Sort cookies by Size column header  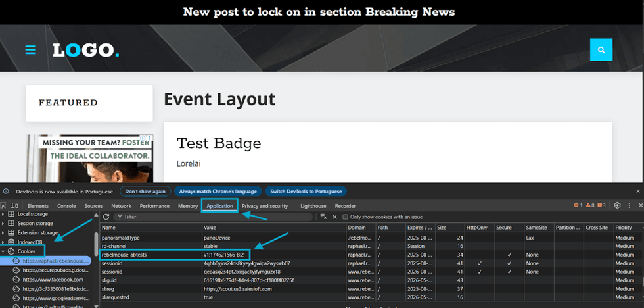click(x=449, y=228)
